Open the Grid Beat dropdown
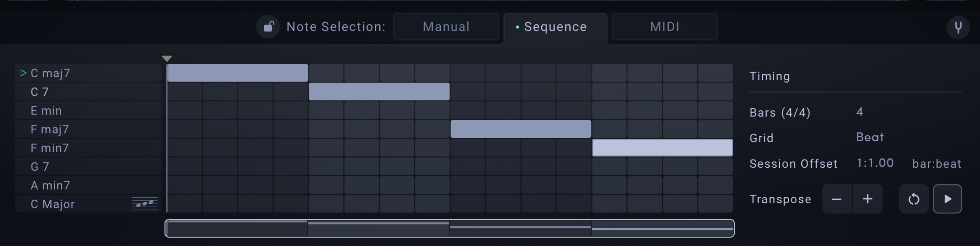 (x=870, y=137)
